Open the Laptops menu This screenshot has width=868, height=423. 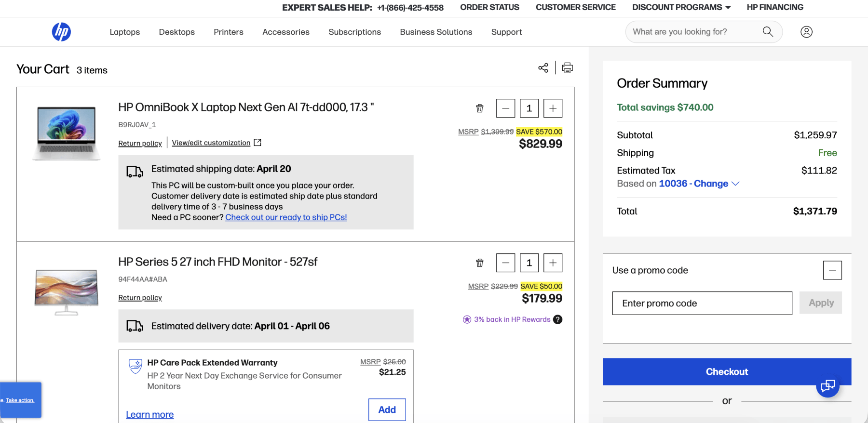(125, 32)
